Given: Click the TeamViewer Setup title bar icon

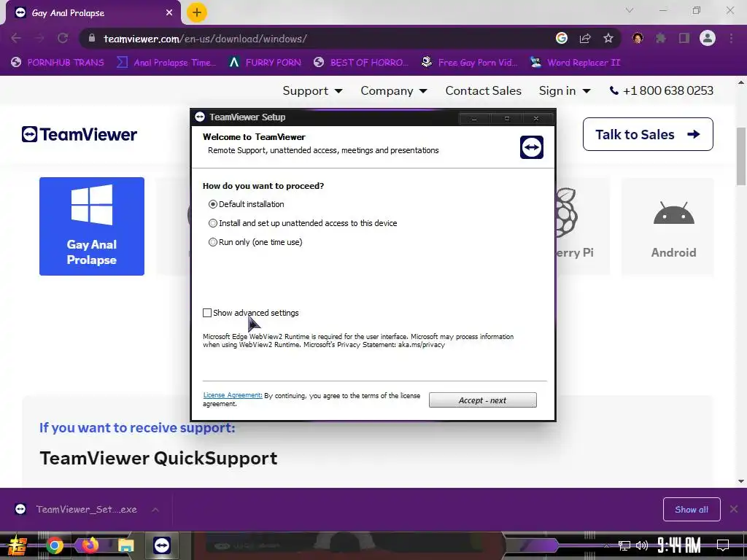Looking at the screenshot, I should [200, 117].
